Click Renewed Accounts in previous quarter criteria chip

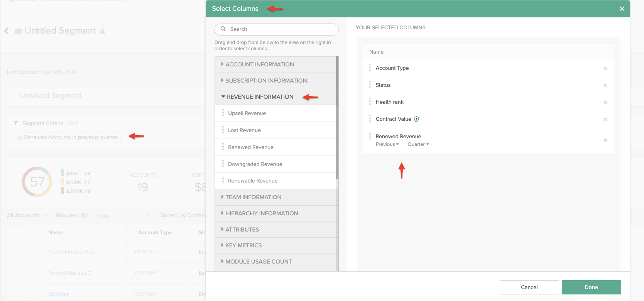tap(67, 137)
